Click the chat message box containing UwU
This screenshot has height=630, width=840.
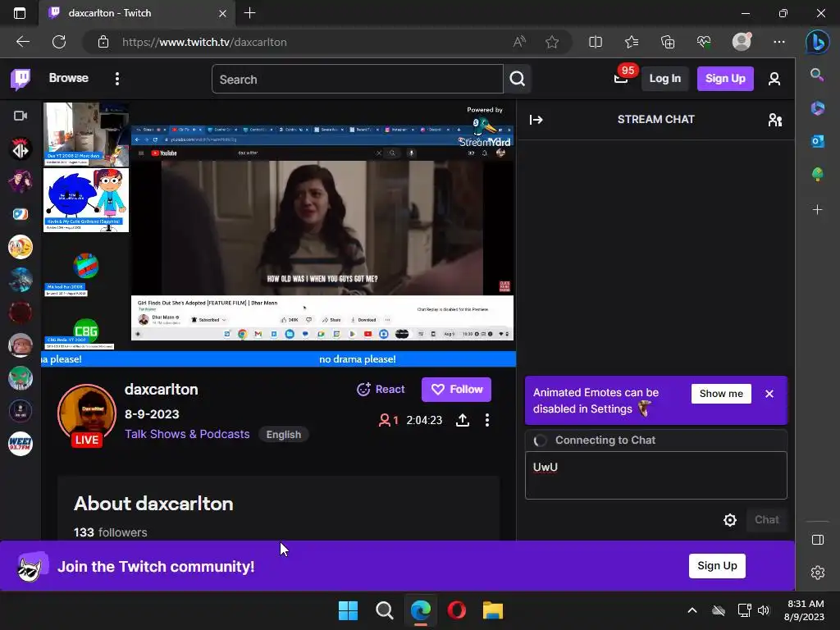click(655, 475)
